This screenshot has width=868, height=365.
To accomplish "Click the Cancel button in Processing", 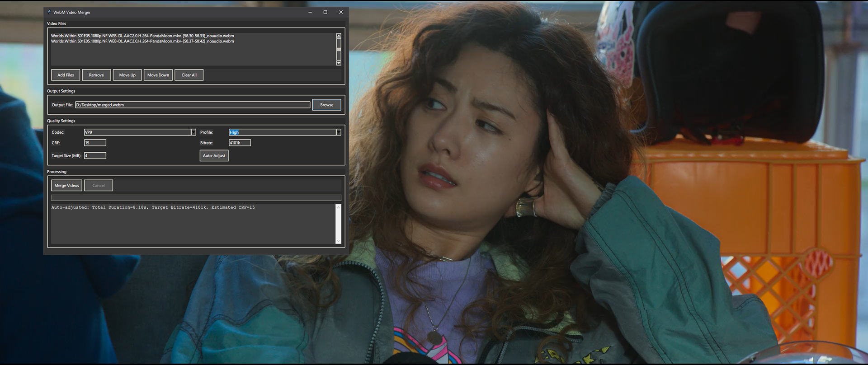I will 99,185.
